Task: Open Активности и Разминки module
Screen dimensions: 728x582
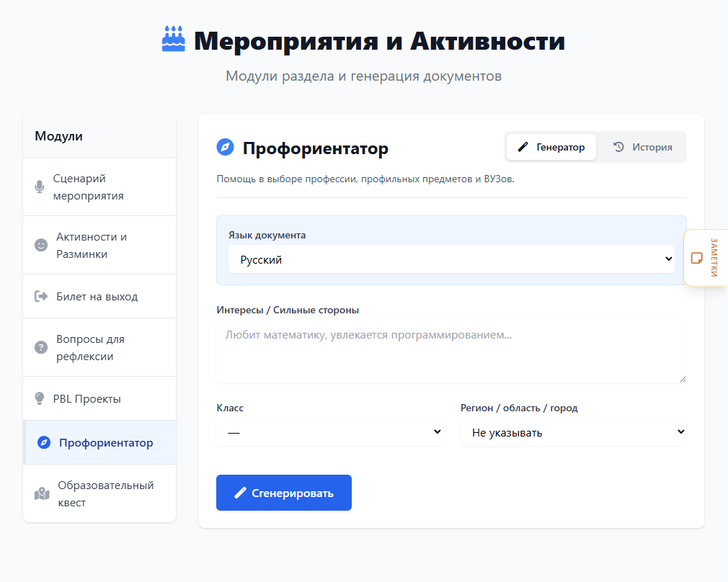Action: tap(99, 245)
